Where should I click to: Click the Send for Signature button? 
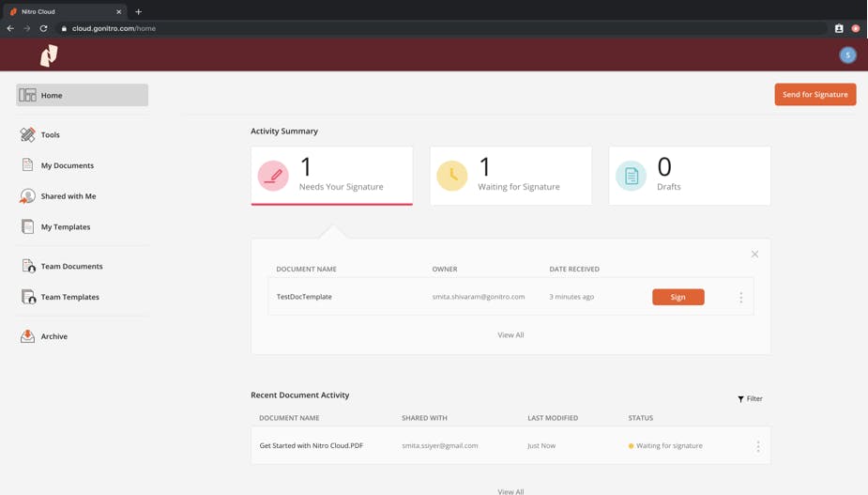pyautogui.click(x=815, y=94)
